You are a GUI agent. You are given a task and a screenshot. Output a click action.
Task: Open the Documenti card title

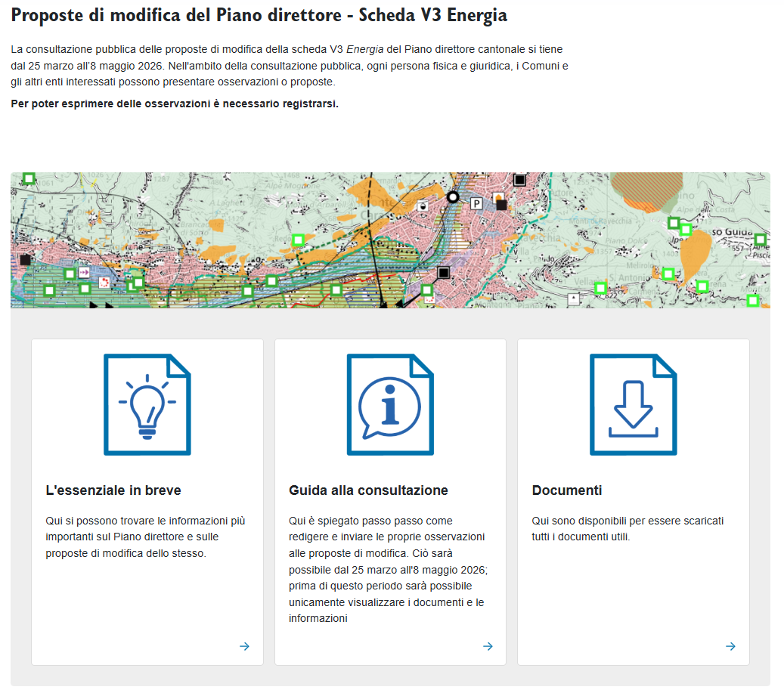[x=567, y=490]
